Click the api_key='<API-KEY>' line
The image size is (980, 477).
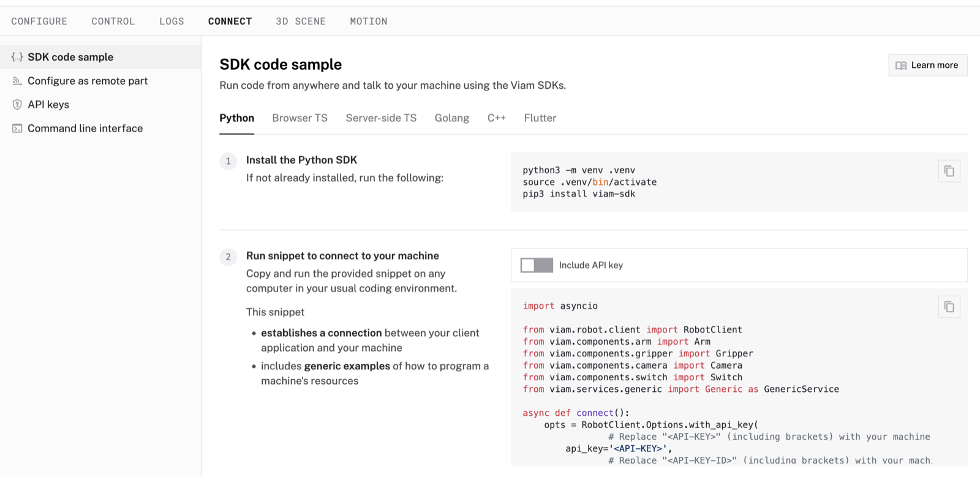[619, 449]
